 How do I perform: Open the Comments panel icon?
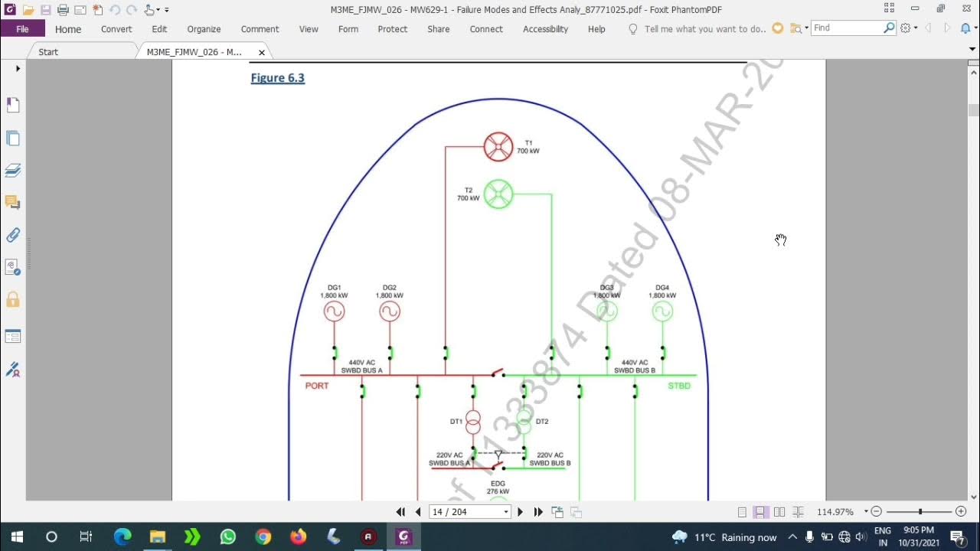click(13, 203)
